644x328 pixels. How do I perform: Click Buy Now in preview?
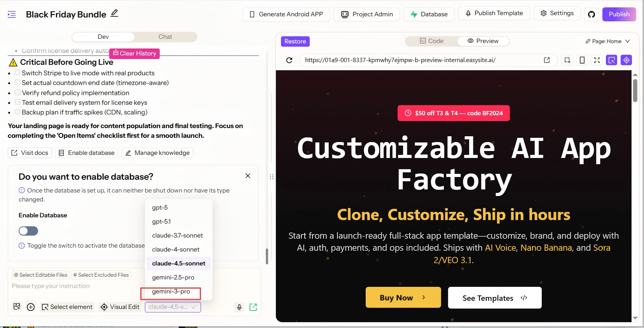point(403,298)
